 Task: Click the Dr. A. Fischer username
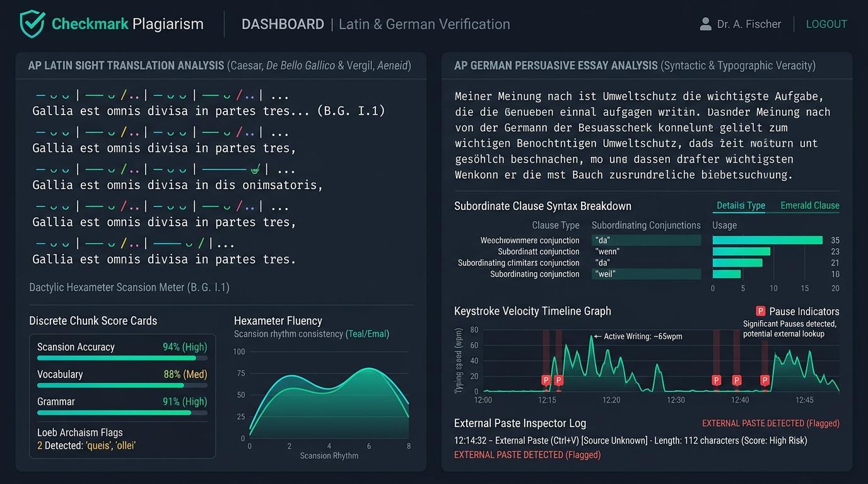749,24
